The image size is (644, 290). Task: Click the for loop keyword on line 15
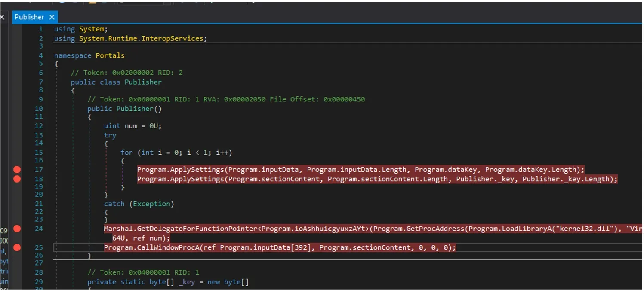[126, 153]
